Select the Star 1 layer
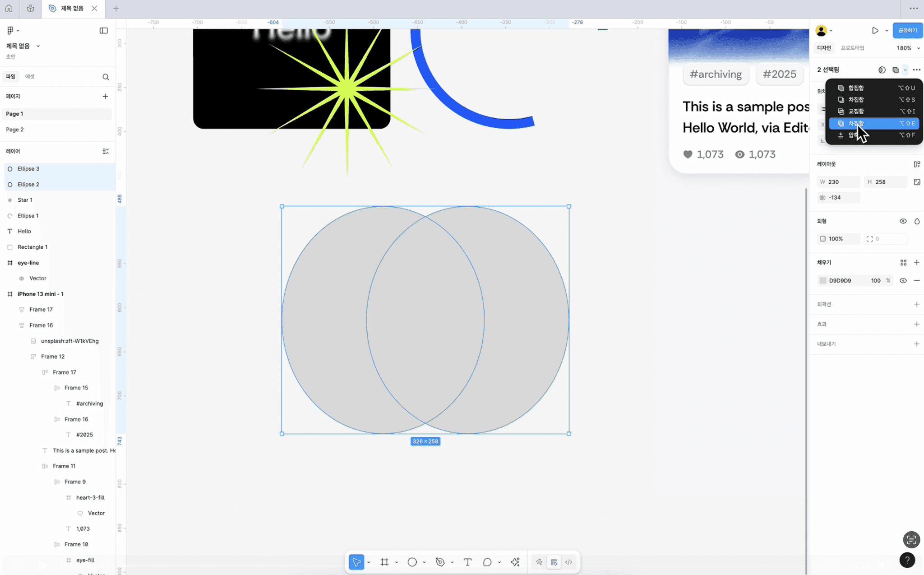This screenshot has height=575, width=924. pos(25,200)
